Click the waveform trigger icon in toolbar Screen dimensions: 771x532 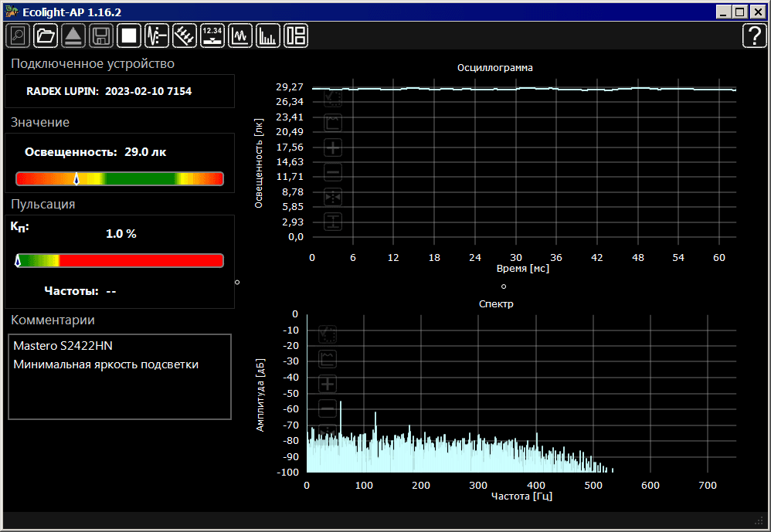(157, 36)
